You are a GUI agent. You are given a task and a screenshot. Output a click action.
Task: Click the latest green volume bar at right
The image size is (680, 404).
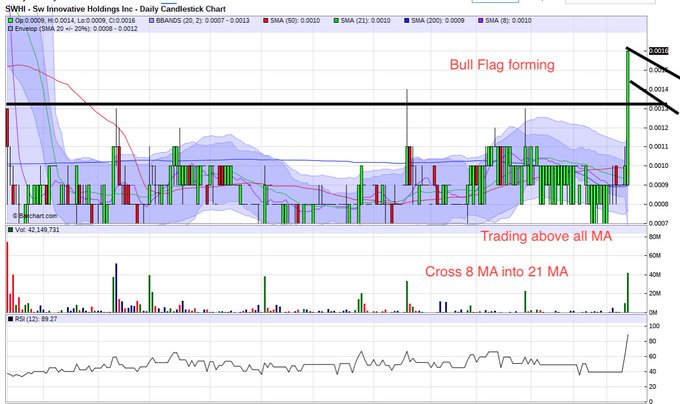pyautogui.click(x=628, y=293)
